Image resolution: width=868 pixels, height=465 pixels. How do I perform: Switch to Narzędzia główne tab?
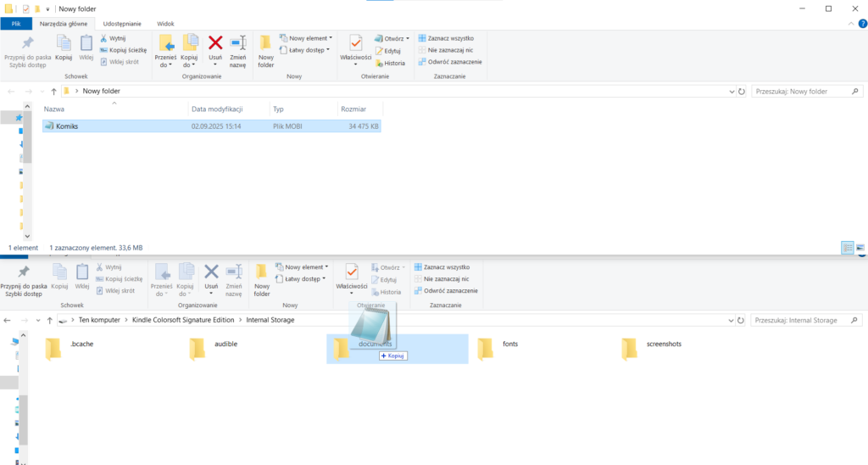(x=63, y=24)
